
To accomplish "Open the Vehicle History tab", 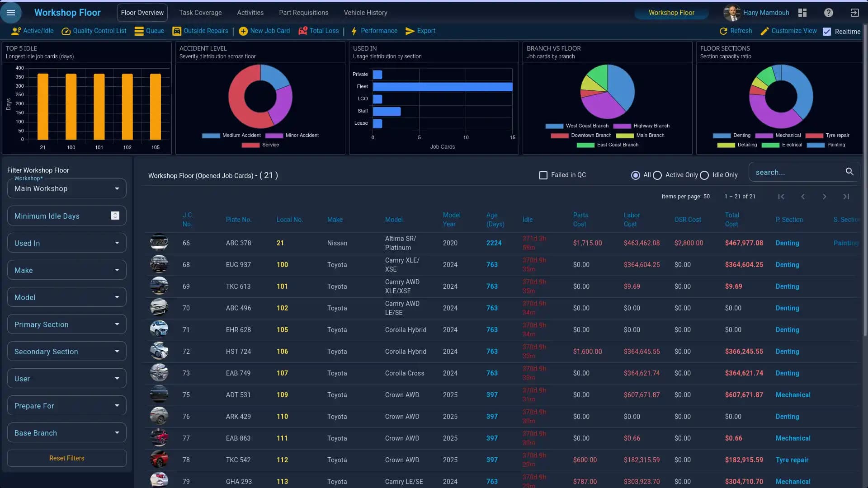I will pos(365,13).
